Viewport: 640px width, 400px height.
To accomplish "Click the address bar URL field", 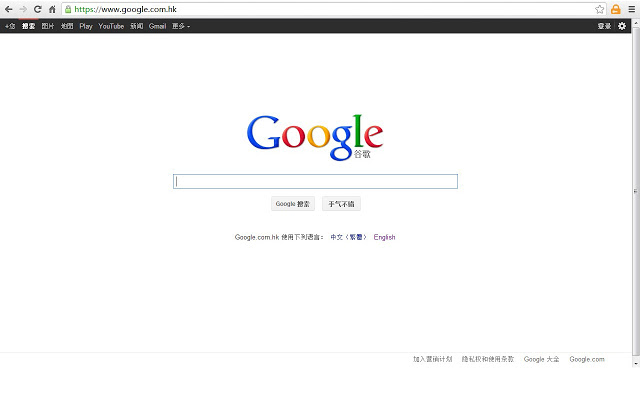I will tap(330, 9).
